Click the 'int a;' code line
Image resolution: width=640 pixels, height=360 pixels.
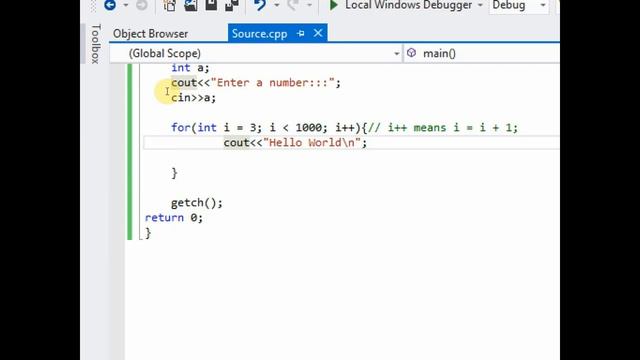[190, 68]
